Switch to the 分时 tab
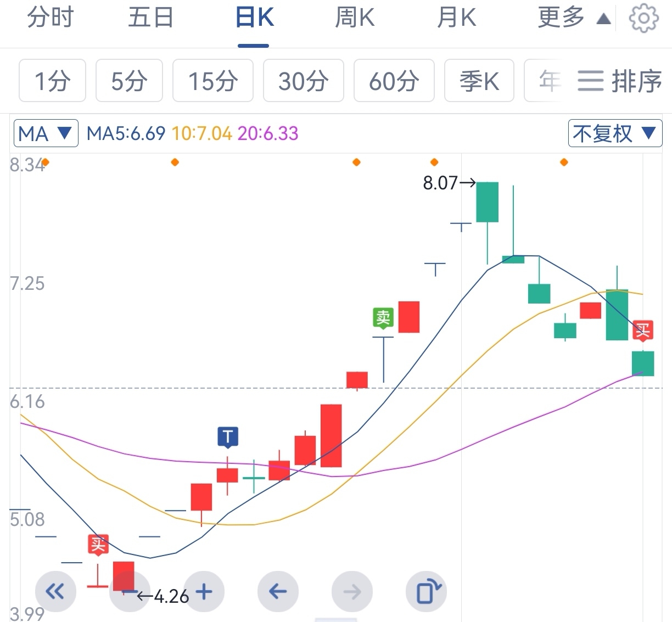Viewport: 672px width, 622px height. pos(51,19)
